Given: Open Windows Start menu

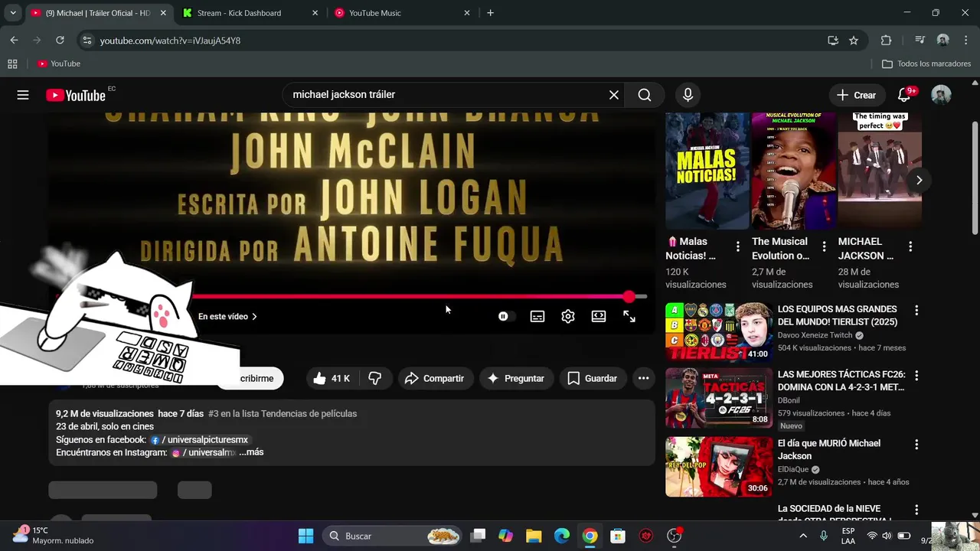Looking at the screenshot, I should (305, 536).
